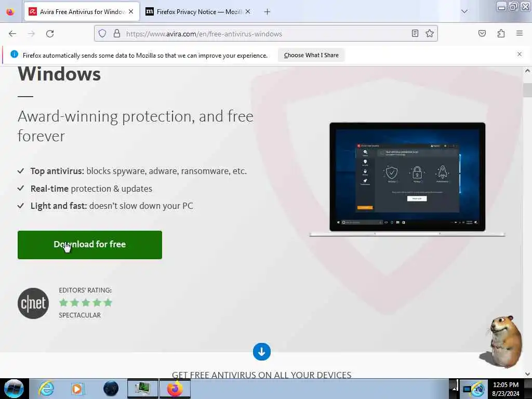Go back to the previous page
Screen dimensions: 532x399
point(12,34)
